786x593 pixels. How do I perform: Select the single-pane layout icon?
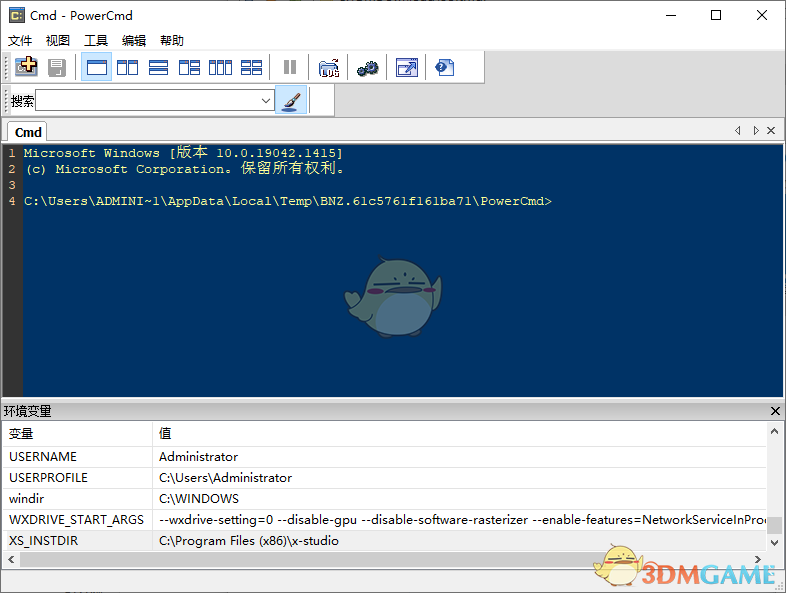click(96, 67)
